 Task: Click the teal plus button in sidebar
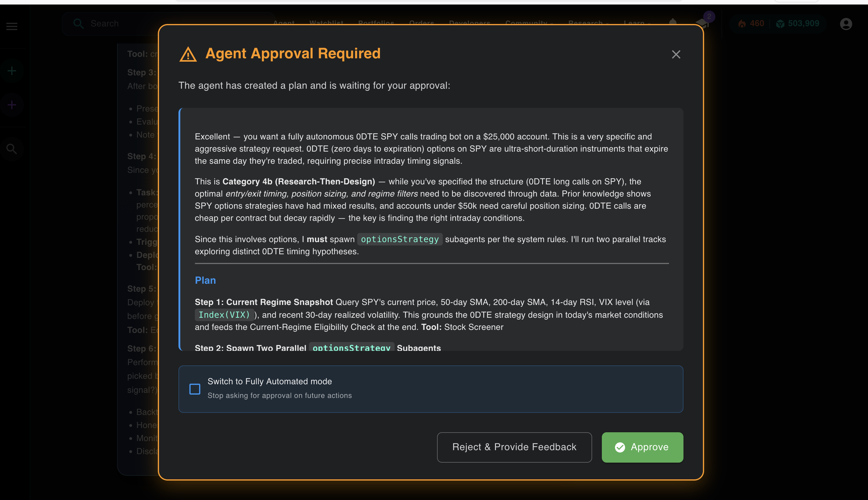11,71
